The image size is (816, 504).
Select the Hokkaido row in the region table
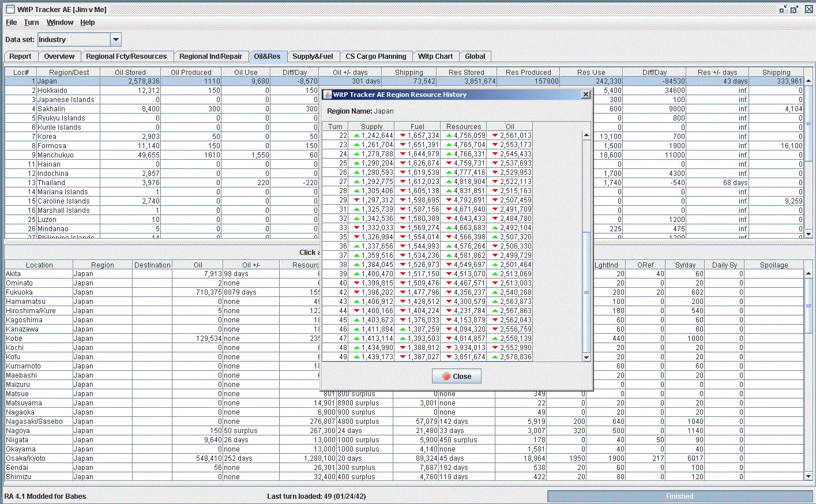(52, 91)
